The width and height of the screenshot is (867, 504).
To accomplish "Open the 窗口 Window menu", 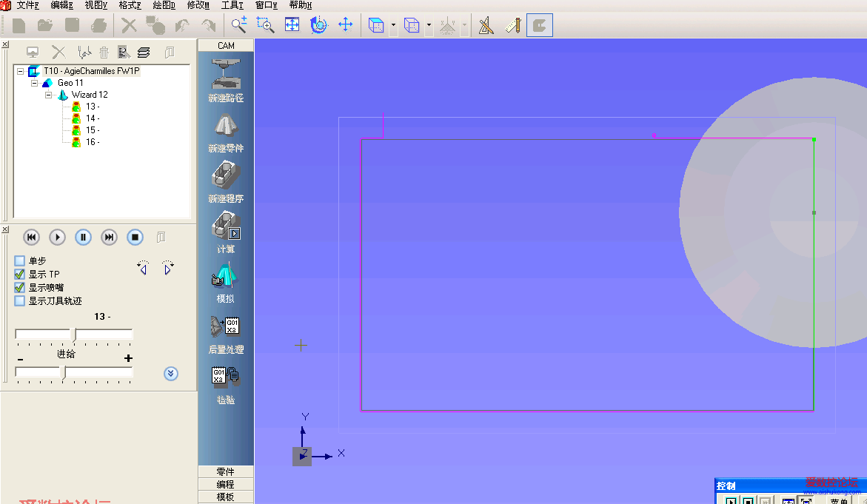I will pos(267,5).
